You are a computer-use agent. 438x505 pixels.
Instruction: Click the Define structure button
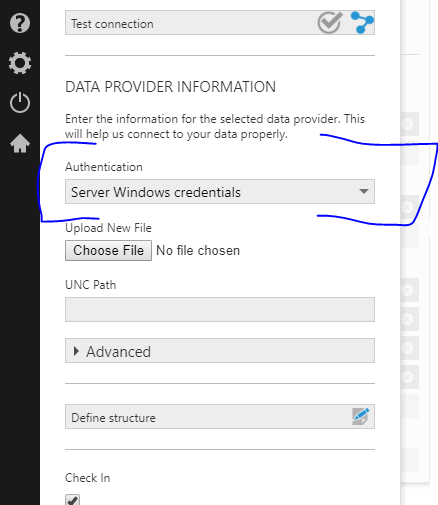click(220, 417)
